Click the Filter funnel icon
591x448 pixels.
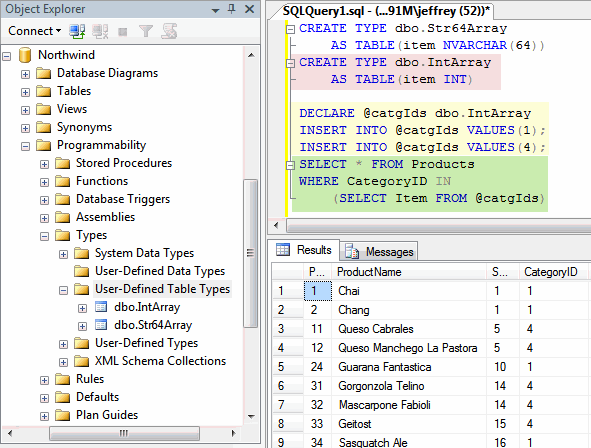[x=145, y=31]
